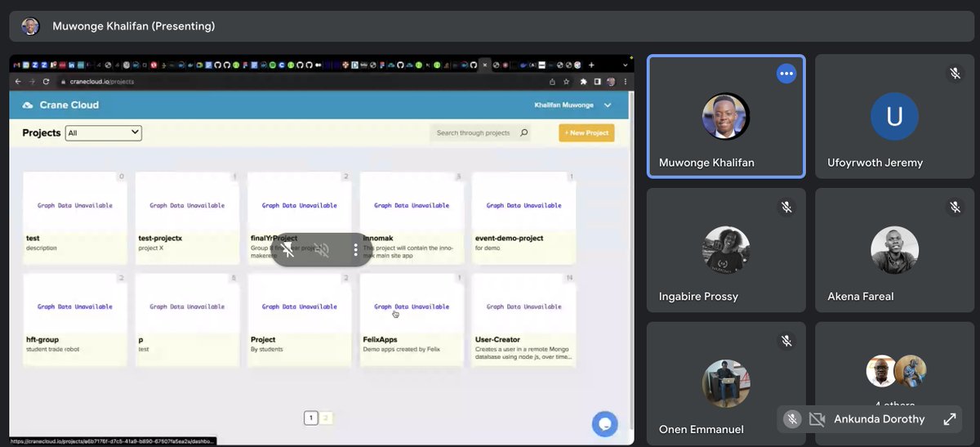The height and width of the screenshot is (447, 980).
Task: Reload the cranecloud.io page
Action: [x=46, y=82]
